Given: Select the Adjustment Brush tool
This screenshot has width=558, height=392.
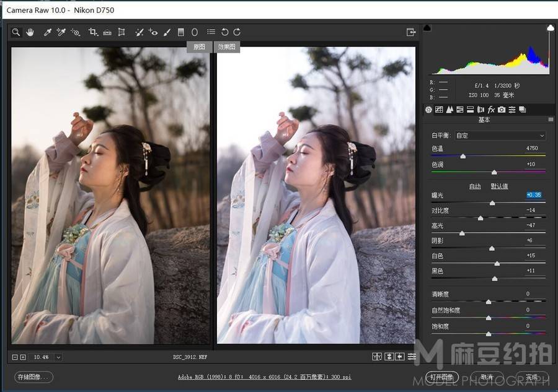Looking at the screenshot, I should point(167,32).
